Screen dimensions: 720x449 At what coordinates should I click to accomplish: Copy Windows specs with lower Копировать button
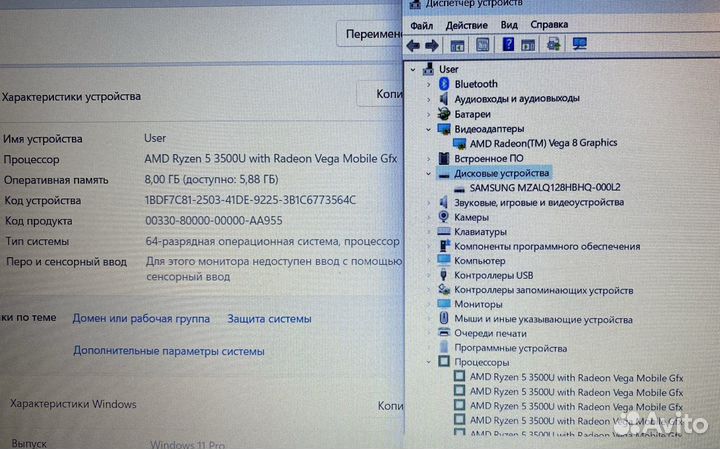click(x=390, y=405)
